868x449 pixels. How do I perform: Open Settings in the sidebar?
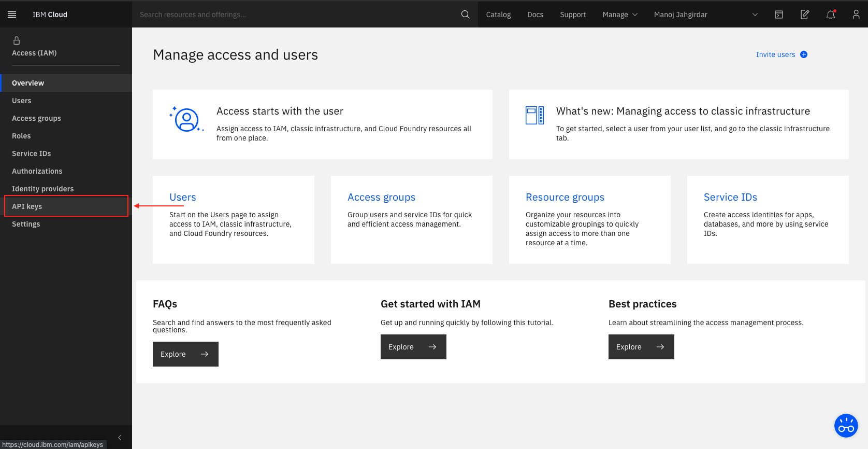(66, 224)
